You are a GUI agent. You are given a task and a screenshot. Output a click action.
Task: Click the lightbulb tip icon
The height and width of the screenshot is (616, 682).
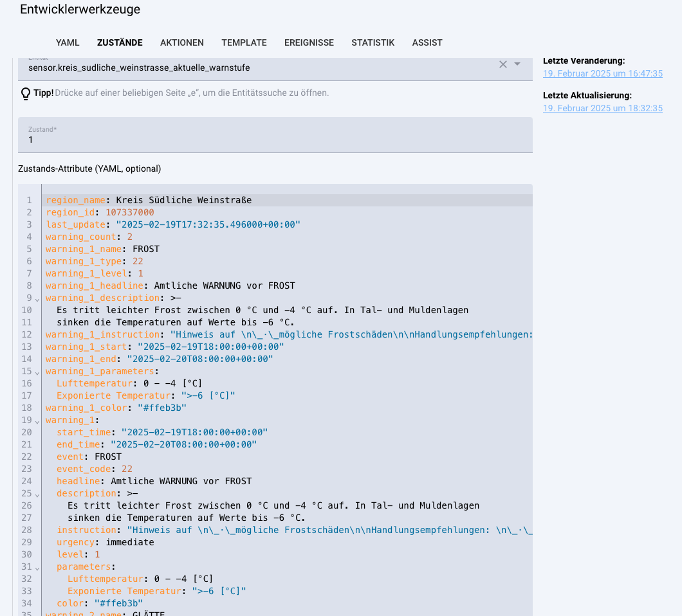point(26,94)
